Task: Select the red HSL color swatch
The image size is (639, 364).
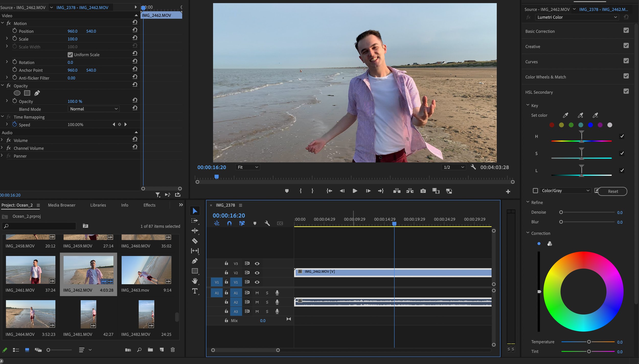Action: [552, 125]
